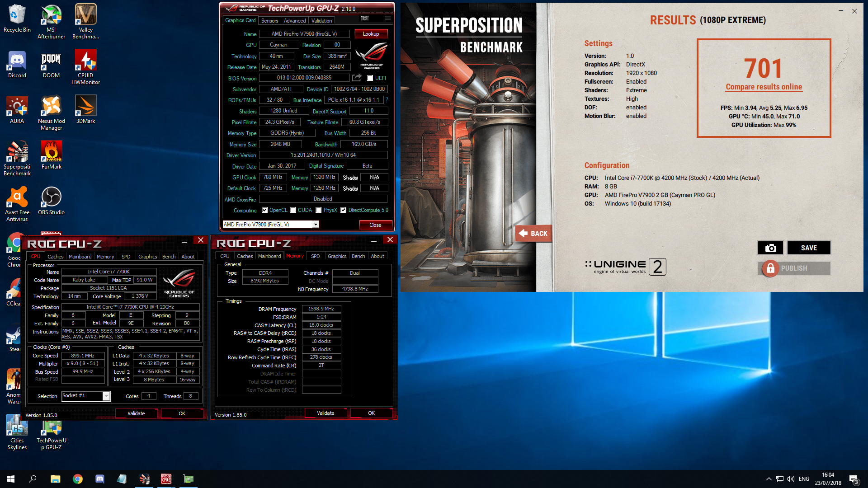Click the BIOS version share/export icon in GPU-Z
868x488 pixels.
(357, 78)
